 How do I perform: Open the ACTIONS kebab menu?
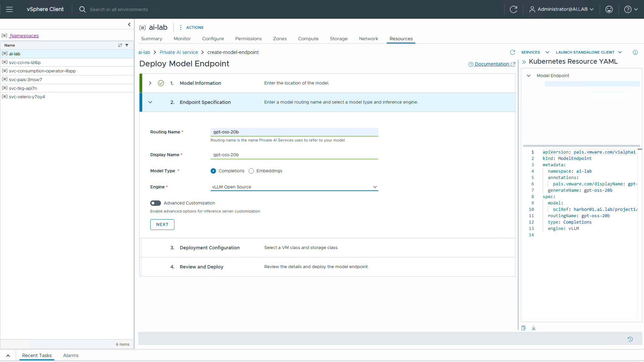(181, 27)
